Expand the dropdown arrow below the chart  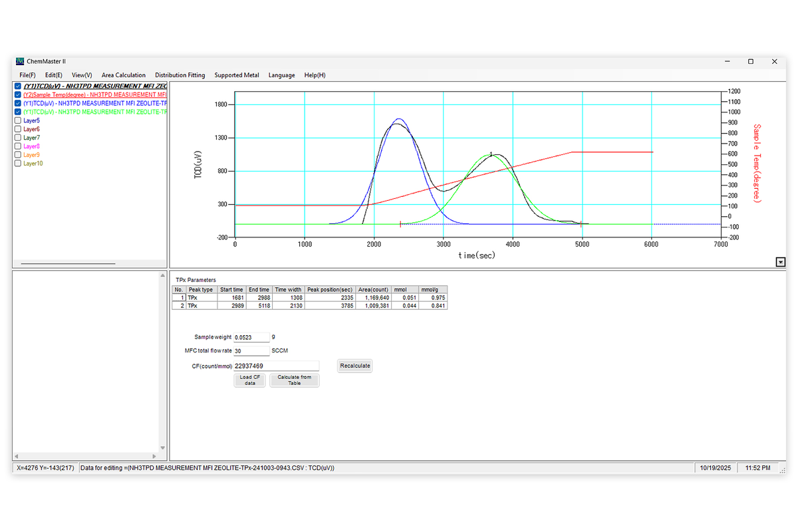[780, 263]
